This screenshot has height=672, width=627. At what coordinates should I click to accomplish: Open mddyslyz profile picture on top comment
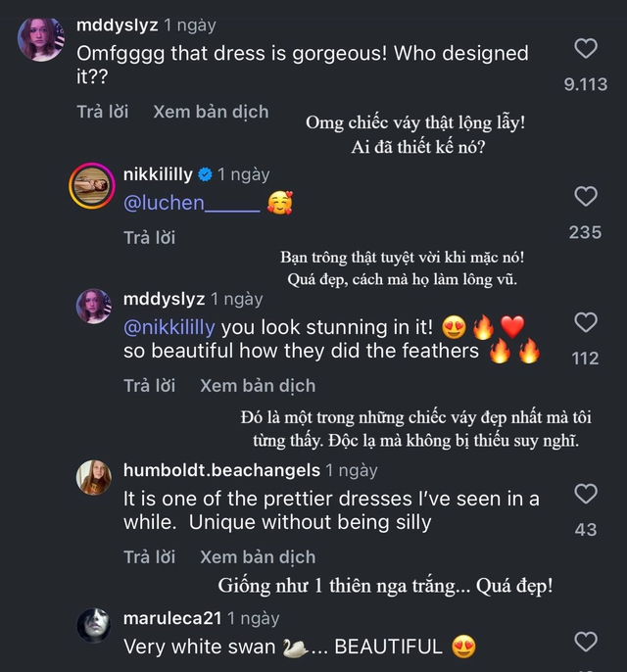pyautogui.click(x=42, y=39)
